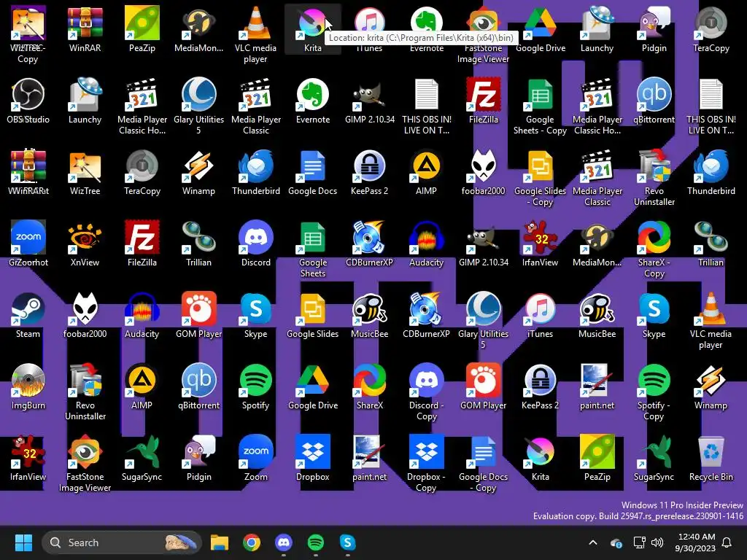Select the Google Sheets - Copy icon
This screenshot has width=747, height=560.
(x=541, y=106)
